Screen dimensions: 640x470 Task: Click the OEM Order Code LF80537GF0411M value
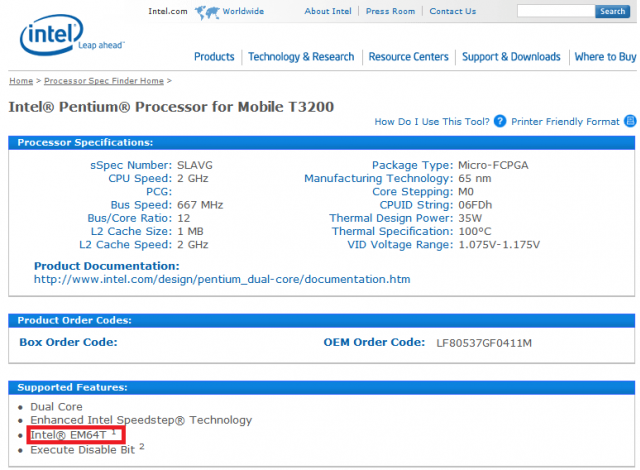484,343
